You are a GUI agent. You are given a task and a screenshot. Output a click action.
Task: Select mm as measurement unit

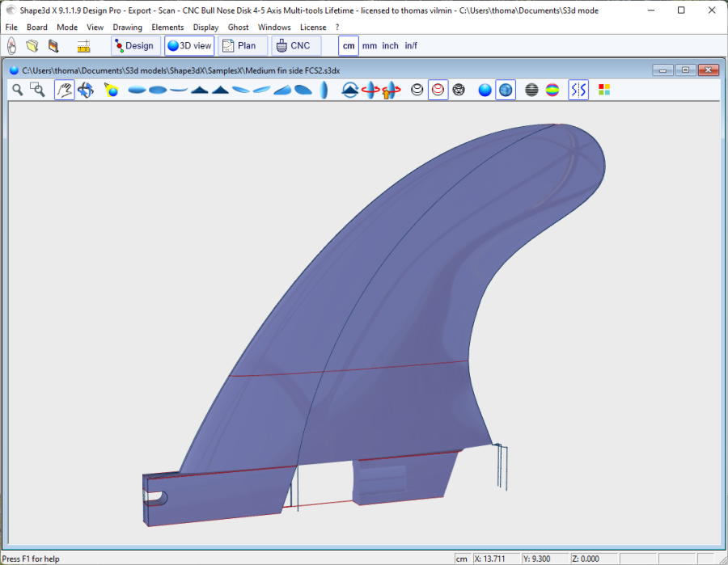click(x=370, y=46)
